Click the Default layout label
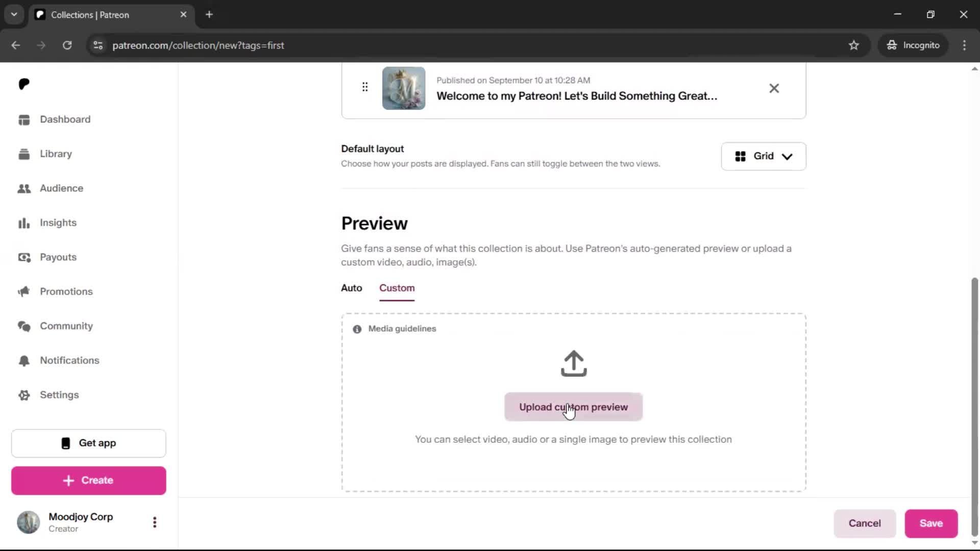Viewport: 980px width, 551px height. pyautogui.click(x=372, y=149)
